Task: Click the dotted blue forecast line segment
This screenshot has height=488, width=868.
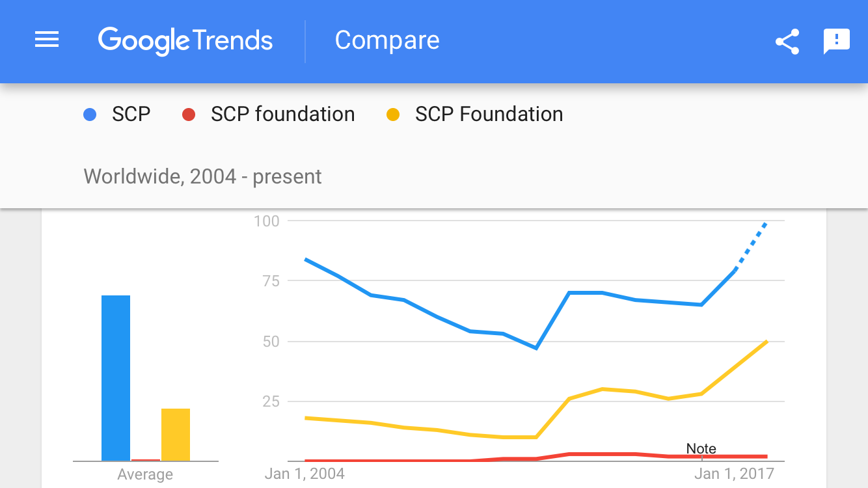Action: coord(752,246)
